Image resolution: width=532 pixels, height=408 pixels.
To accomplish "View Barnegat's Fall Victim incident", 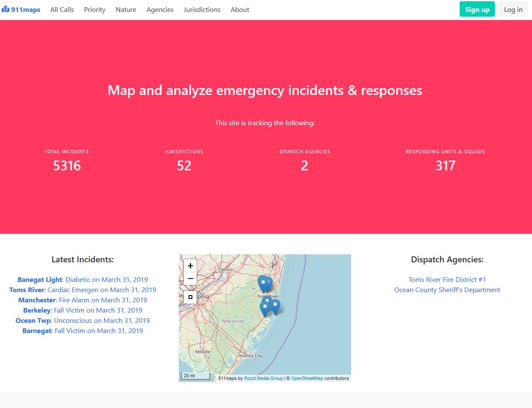I will click(99, 331).
